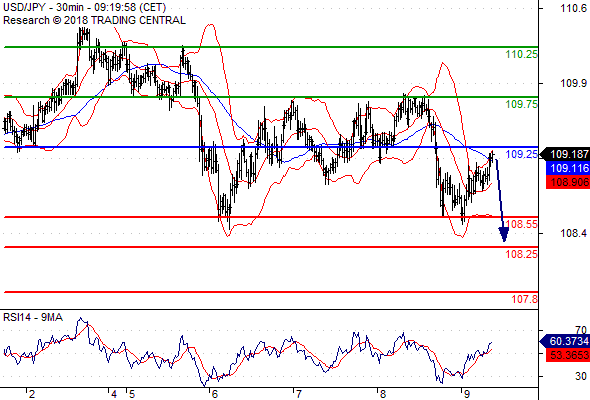590x400 pixels.
Task: Select the red 107.8 support label
Action: point(525,300)
